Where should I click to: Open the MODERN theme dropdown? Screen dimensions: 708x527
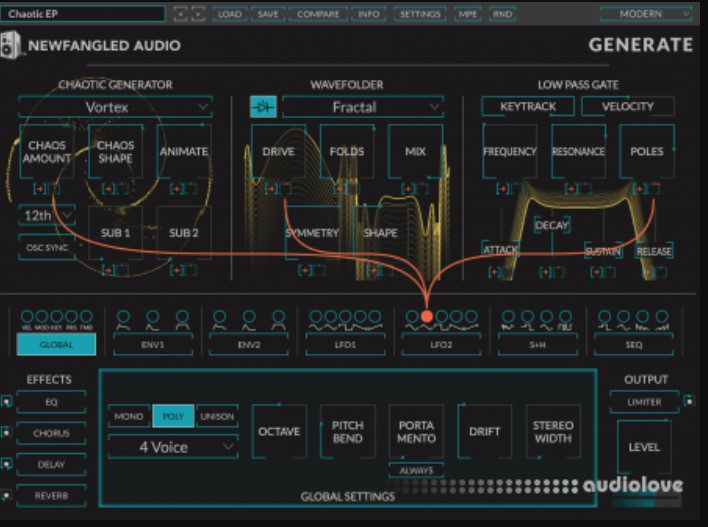tap(646, 14)
